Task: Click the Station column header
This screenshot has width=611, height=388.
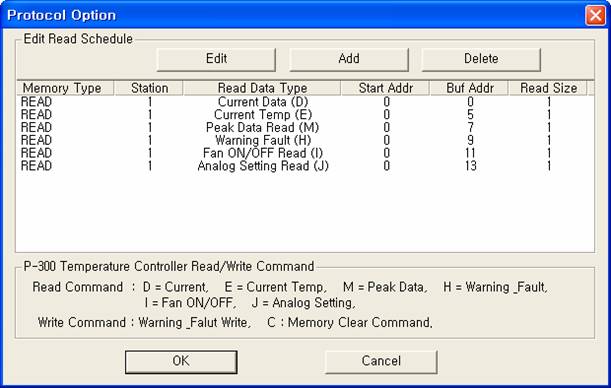Action: pyautogui.click(x=148, y=88)
